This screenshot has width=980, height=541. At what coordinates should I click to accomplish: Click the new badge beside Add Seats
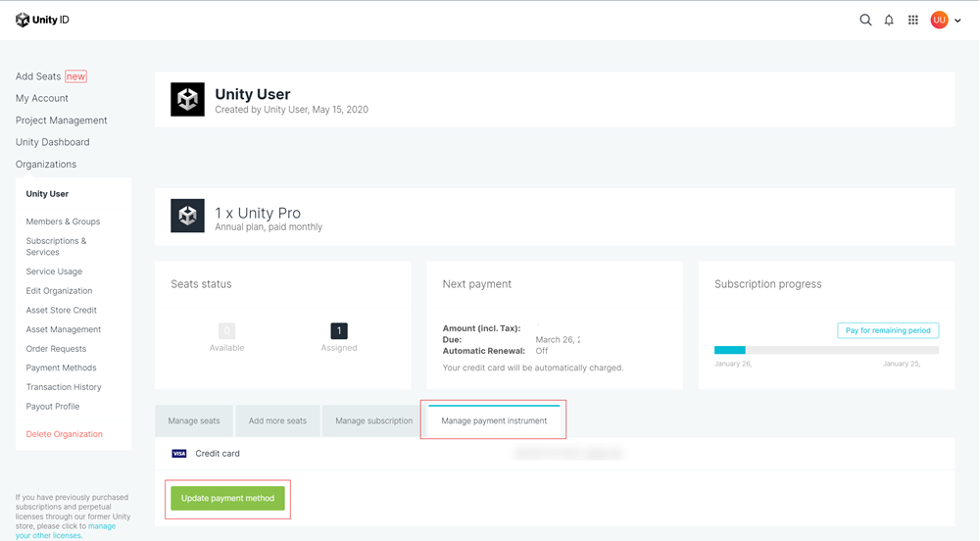[75, 76]
